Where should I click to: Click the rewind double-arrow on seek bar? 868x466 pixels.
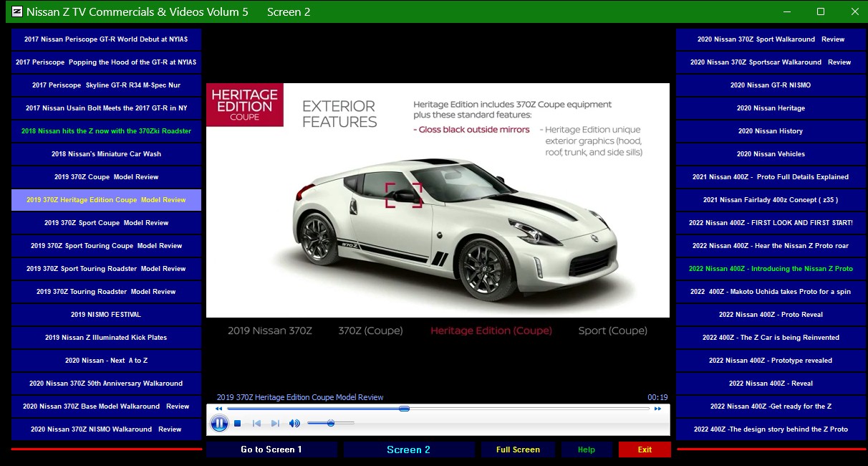pos(218,409)
